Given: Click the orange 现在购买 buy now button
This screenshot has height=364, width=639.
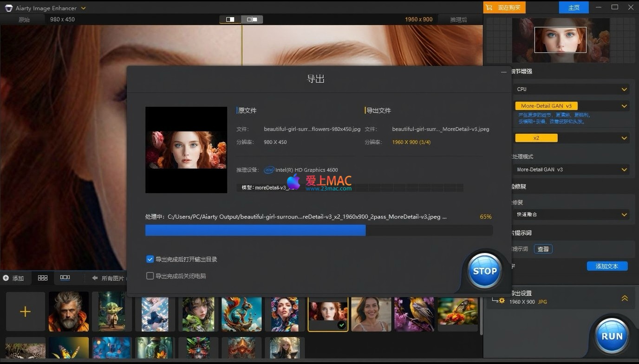Looking at the screenshot, I should 504,7.
